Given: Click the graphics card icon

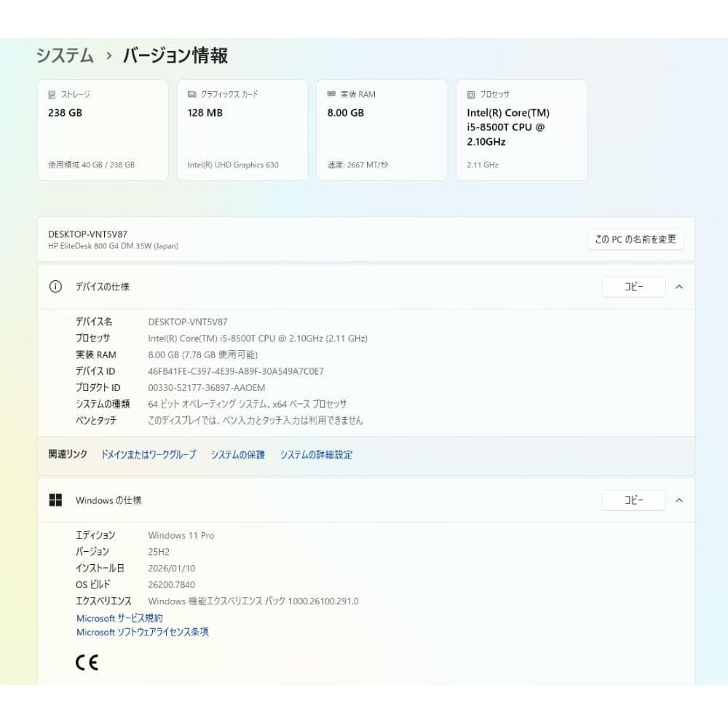Looking at the screenshot, I should (x=191, y=94).
